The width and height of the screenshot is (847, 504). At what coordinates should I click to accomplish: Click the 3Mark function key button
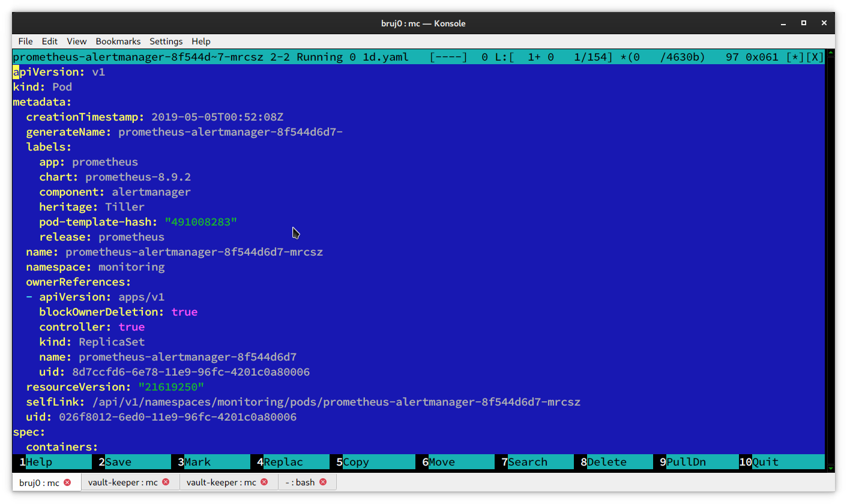pyautogui.click(x=211, y=462)
